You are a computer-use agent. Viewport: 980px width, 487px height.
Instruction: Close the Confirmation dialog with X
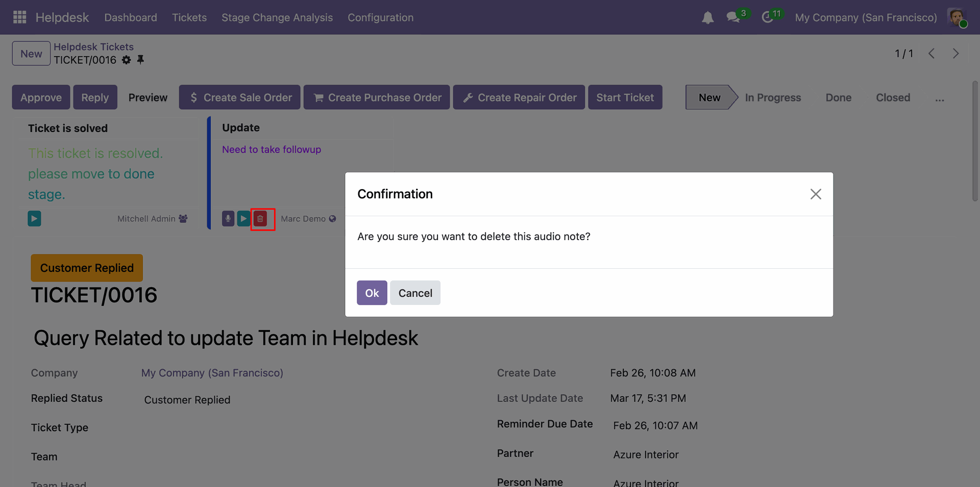pyautogui.click(x=815, y=194)
